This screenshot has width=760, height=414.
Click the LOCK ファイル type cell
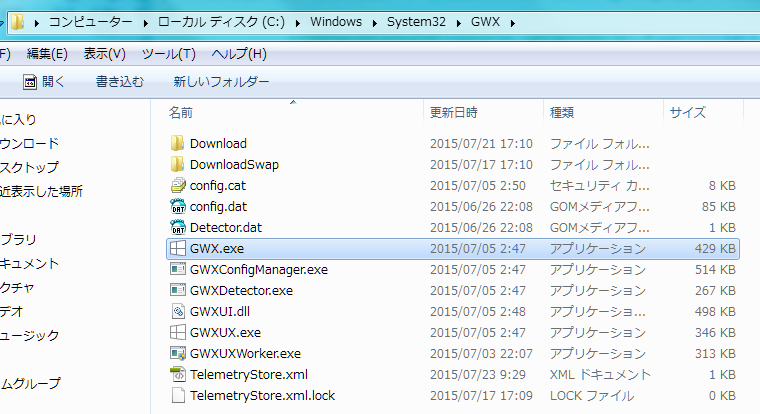592,396
